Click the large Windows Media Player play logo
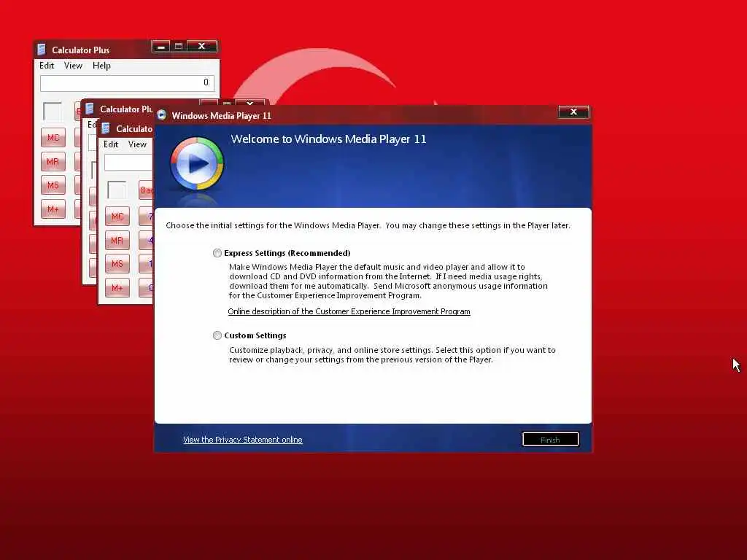Screen dimensions: 747x560 click(197, 164)
